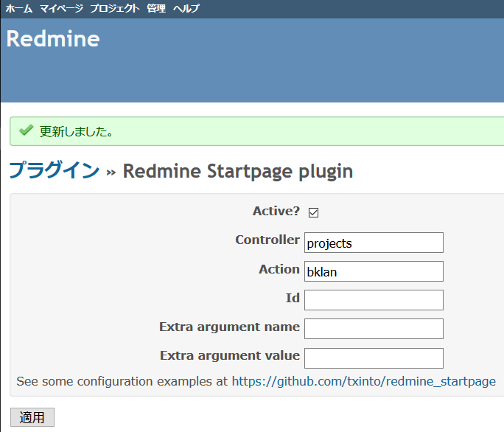The image size is (504, 432).
Task: Click the Active? label text
Action: coord(276,211)
